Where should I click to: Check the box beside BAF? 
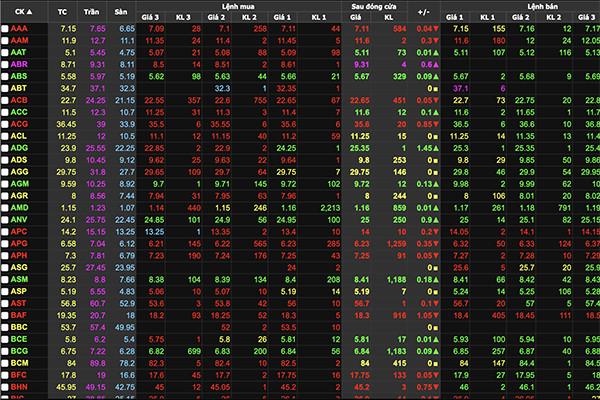5,315
